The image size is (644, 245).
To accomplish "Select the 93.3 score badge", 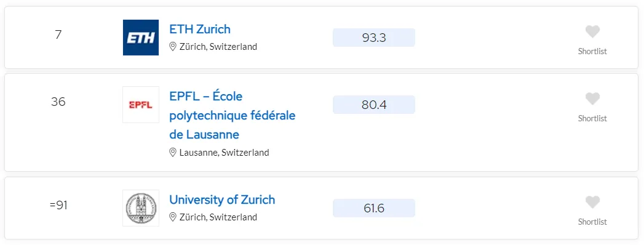I will pos(374,38).
